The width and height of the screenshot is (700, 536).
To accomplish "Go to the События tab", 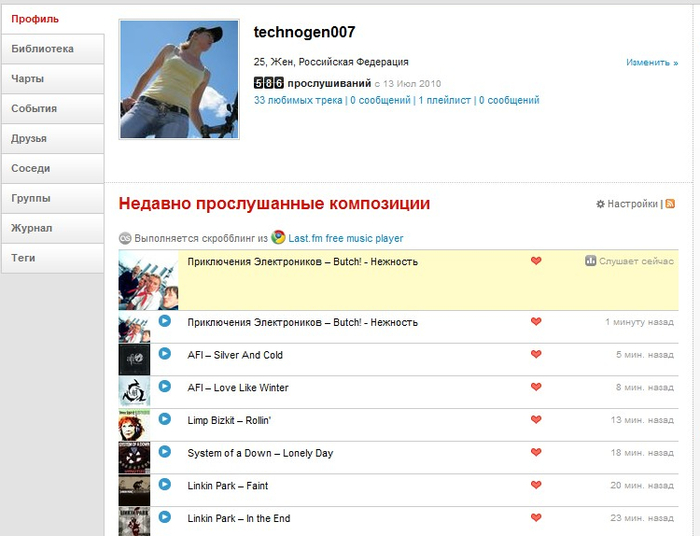I will 53,109.
